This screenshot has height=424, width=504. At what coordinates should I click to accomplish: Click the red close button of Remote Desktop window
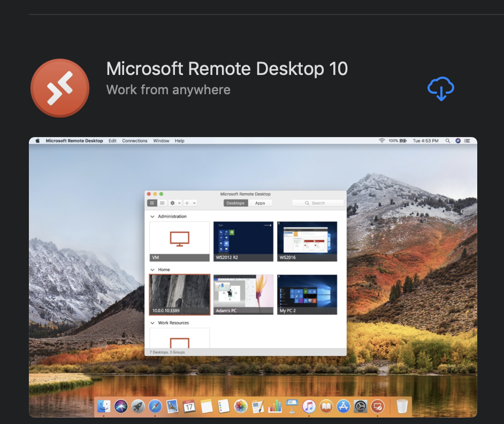click(x=149, y=194)
